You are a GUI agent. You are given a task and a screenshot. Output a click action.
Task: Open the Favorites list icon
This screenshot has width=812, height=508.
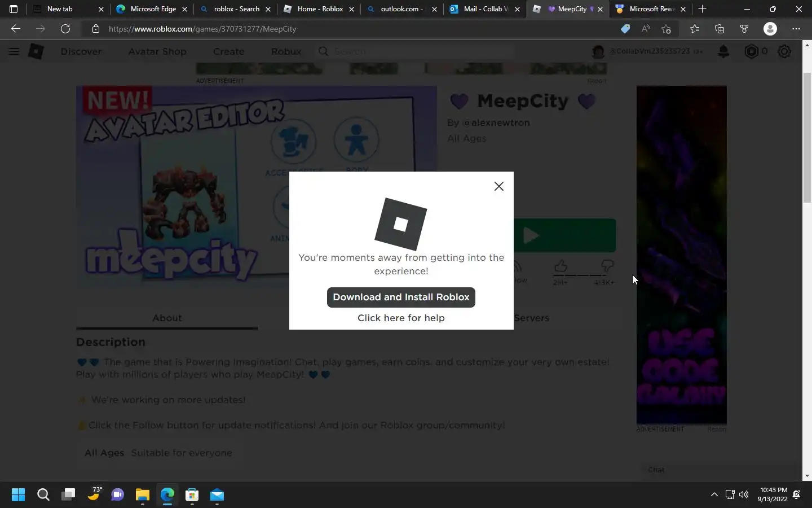coord(695,29)
